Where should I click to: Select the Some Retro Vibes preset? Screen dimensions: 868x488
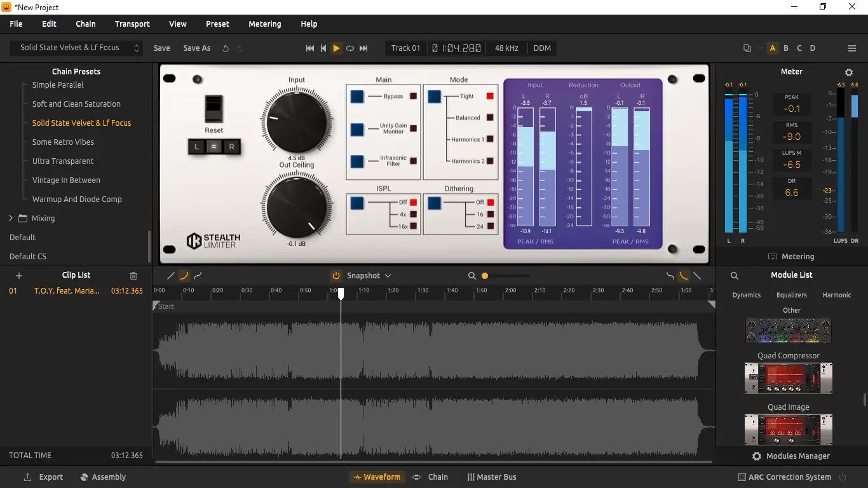coord(63,142)
